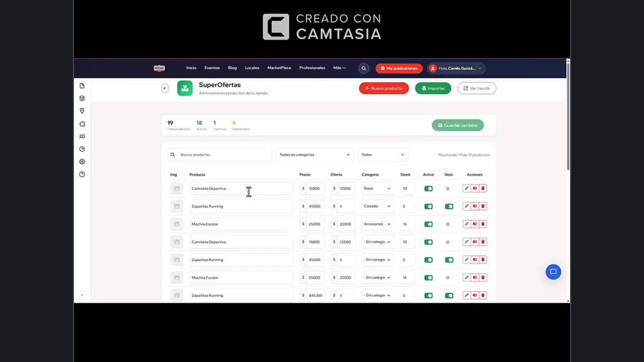
Task: Open the stacked layers icon in the sidebar
Action: [82, 98]
